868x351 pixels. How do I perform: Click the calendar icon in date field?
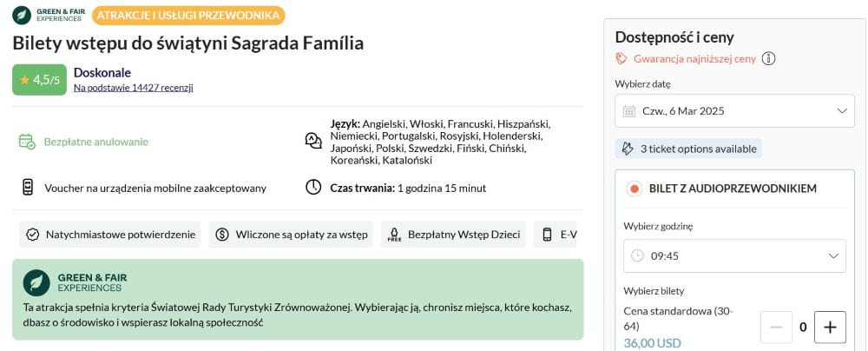631,111
